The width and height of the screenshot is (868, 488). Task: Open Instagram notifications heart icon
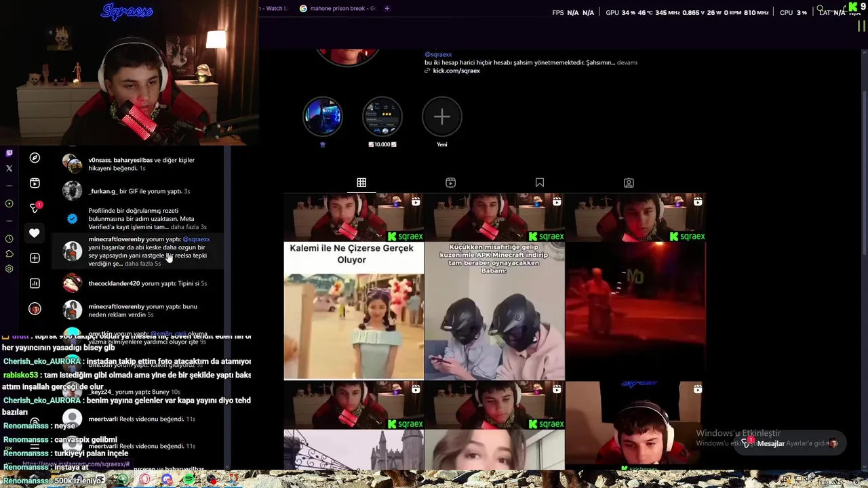tap(35, 232)
